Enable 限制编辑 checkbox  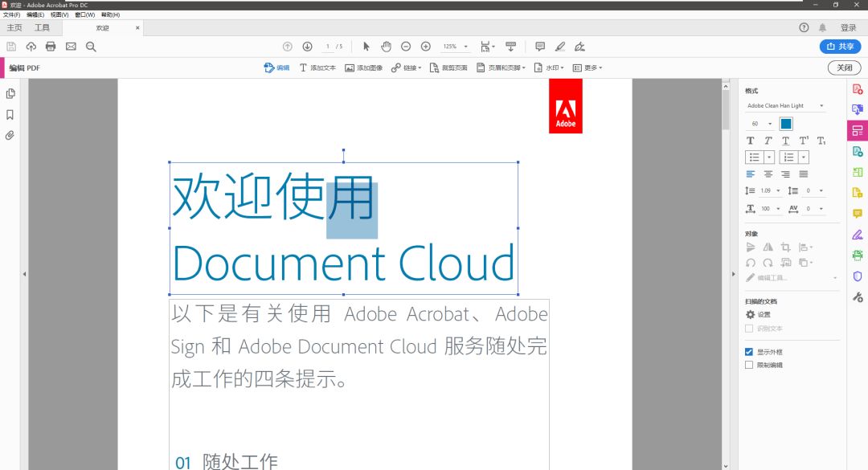pyautogui.click(x=749, y=364)
